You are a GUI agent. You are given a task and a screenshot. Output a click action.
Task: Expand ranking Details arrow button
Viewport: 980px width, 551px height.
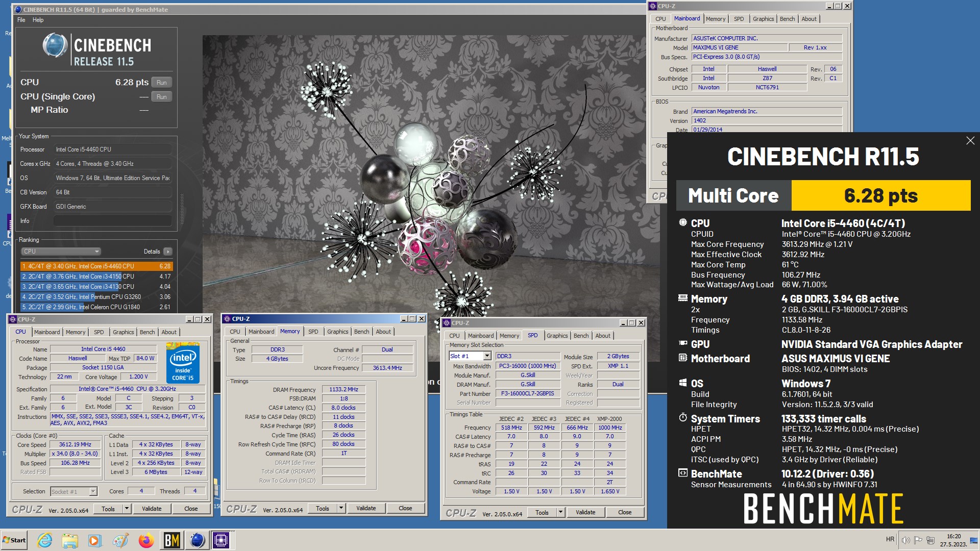pos(168,252)
